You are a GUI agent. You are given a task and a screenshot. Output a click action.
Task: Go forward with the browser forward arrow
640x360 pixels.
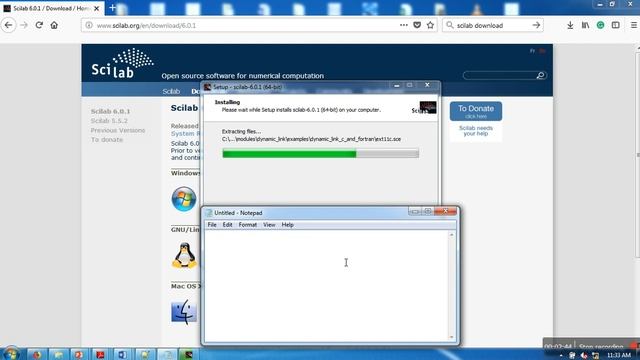[x=24, y=25]
